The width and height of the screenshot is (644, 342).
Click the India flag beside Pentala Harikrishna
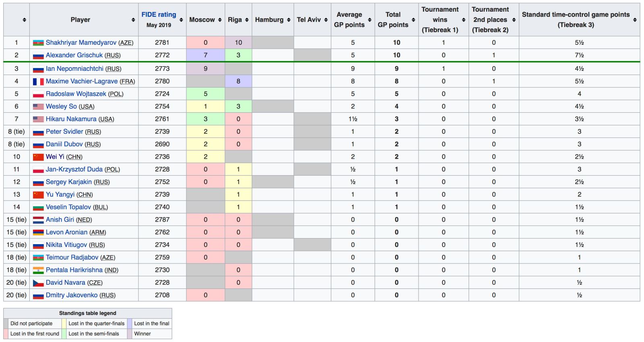(x=38, y=270)
